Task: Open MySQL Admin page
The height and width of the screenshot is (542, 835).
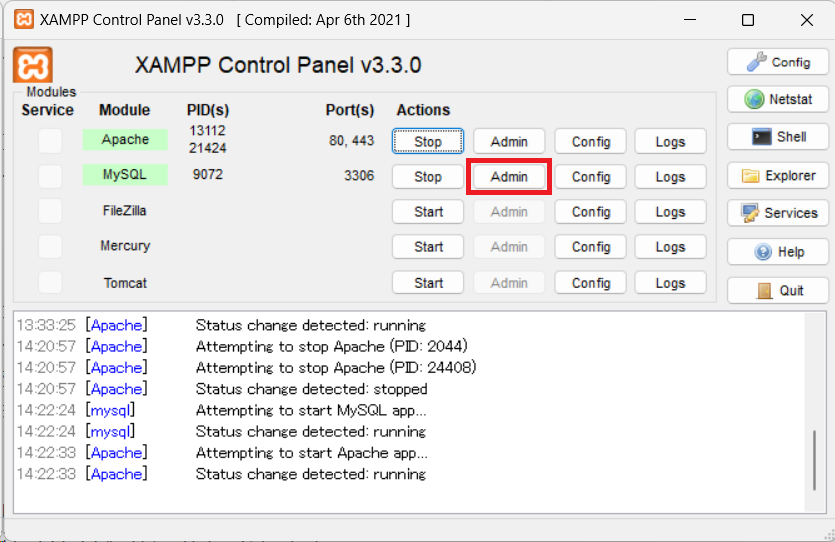Action: [x=509, y=177]
